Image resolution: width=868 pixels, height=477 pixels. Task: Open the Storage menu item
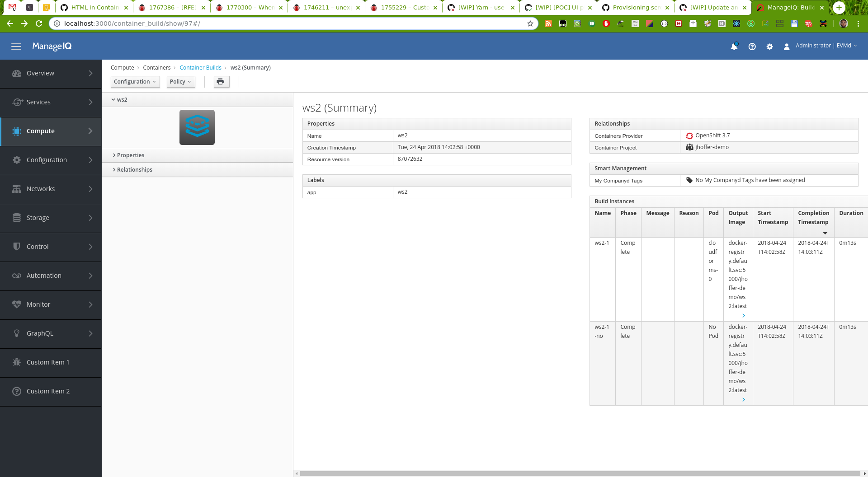51,218
